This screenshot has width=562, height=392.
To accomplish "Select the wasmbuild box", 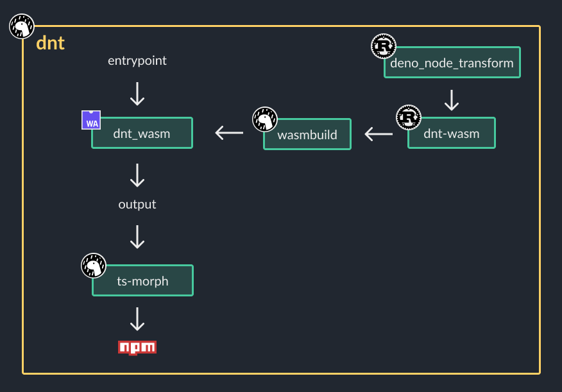I will (307, 134).
